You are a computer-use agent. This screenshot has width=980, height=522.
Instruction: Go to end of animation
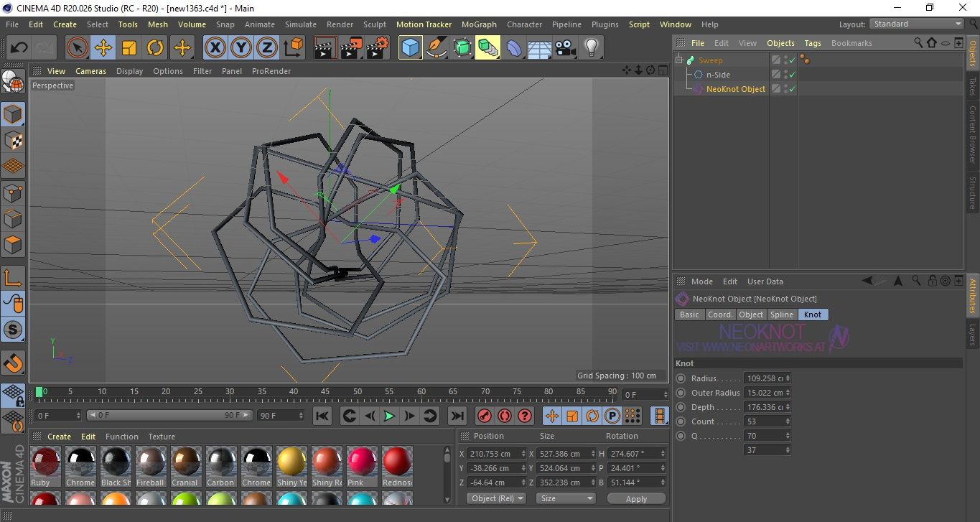coord(457,416)
